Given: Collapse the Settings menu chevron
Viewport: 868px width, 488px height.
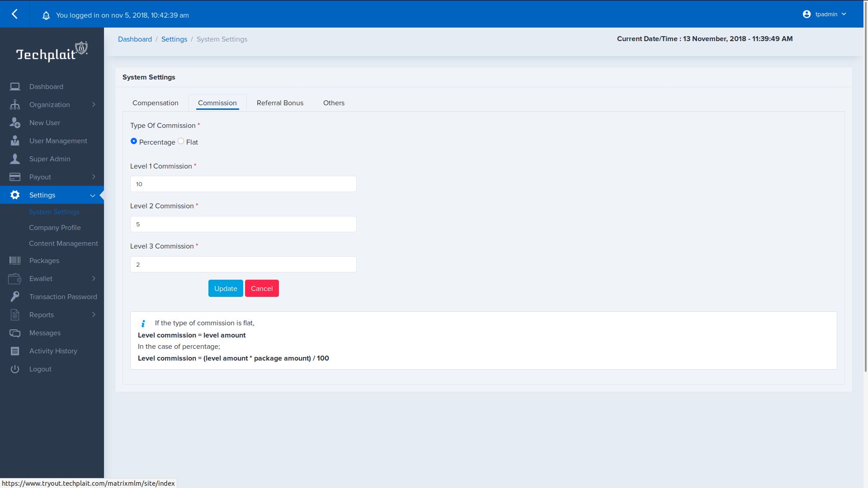Looking at the screenshot, I should pyautogui.click(x=93, y=195).
